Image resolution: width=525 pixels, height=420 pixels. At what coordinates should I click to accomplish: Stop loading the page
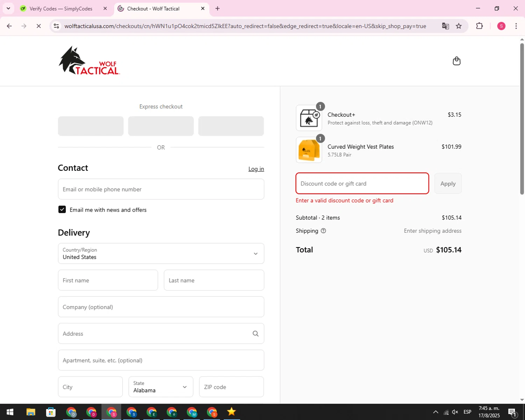[x=38, y=26]
